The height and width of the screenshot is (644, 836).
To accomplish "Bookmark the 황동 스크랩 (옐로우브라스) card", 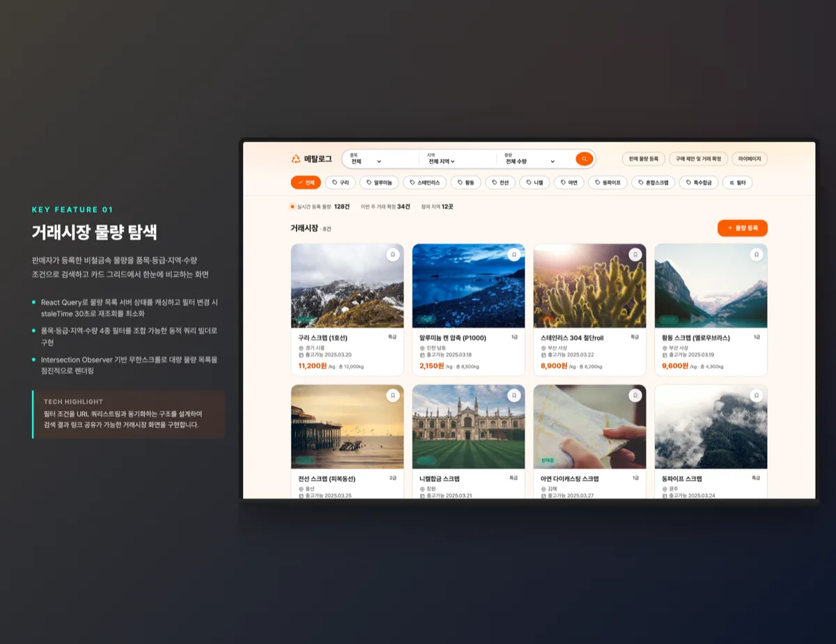I will click(x=757, y=255).
